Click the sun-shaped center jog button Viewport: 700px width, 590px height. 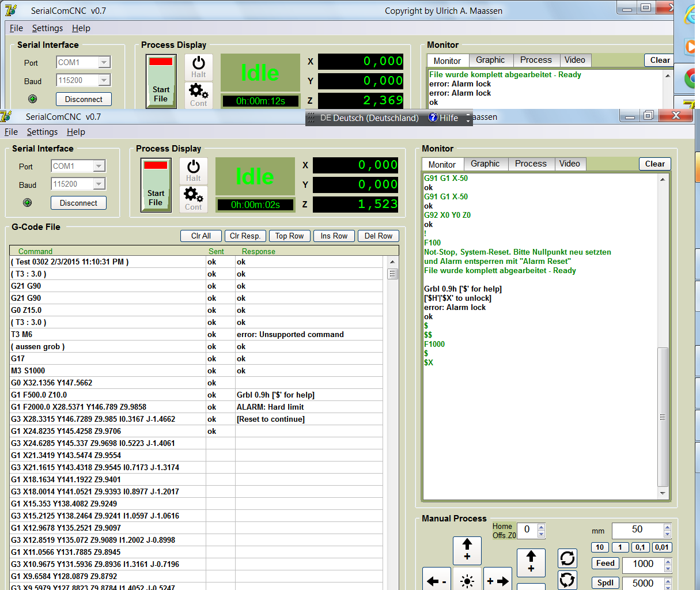point(467,580)
